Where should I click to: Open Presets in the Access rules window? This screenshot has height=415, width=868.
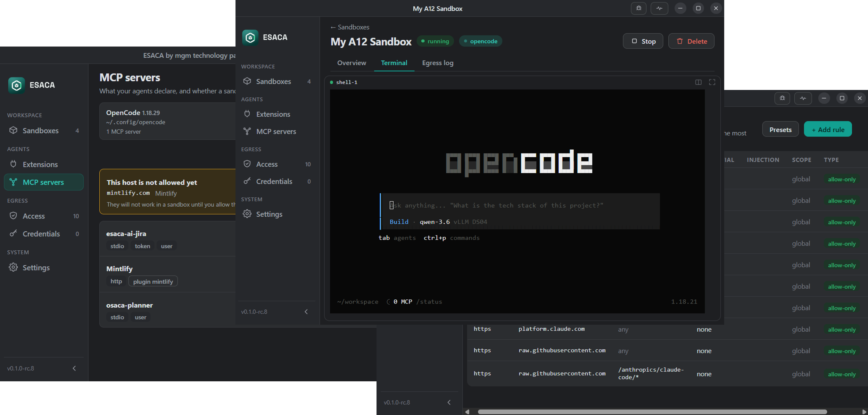pos(780,129)
